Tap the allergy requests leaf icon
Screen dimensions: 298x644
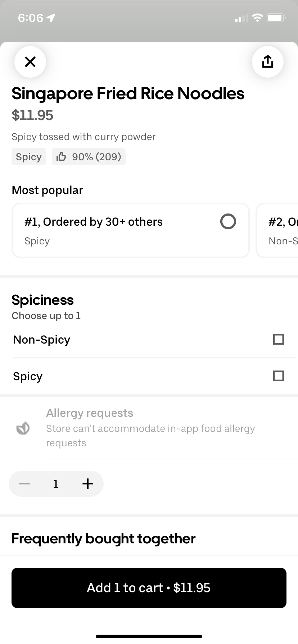click(x=23, y=428)
